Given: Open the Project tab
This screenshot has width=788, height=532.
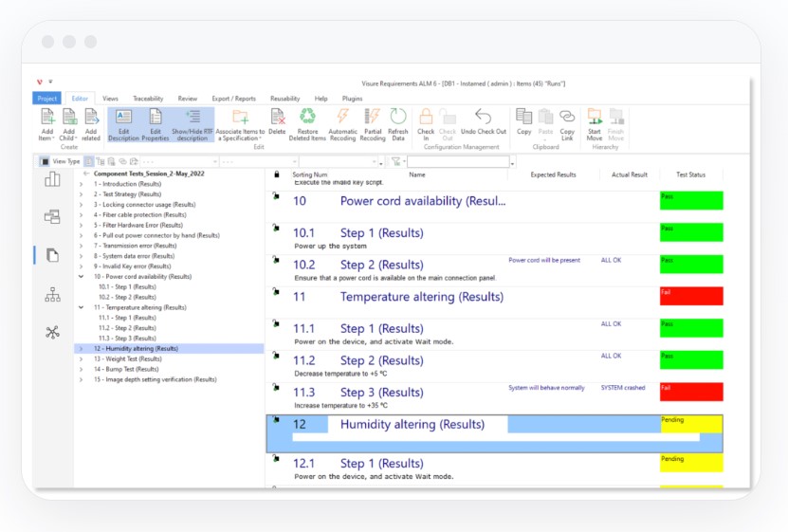Looking at the screenshot, I should tap(46, 99).
